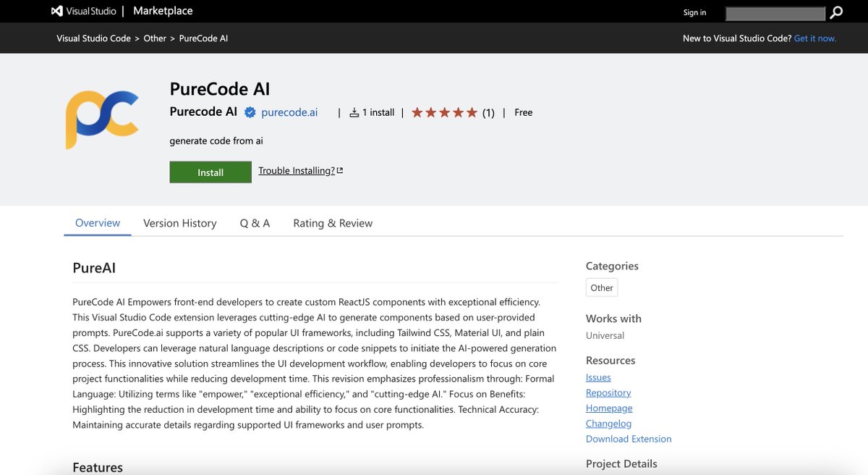The image size is (868, 475).
Task: Click the install count download icon
Action: click(354, 112)
